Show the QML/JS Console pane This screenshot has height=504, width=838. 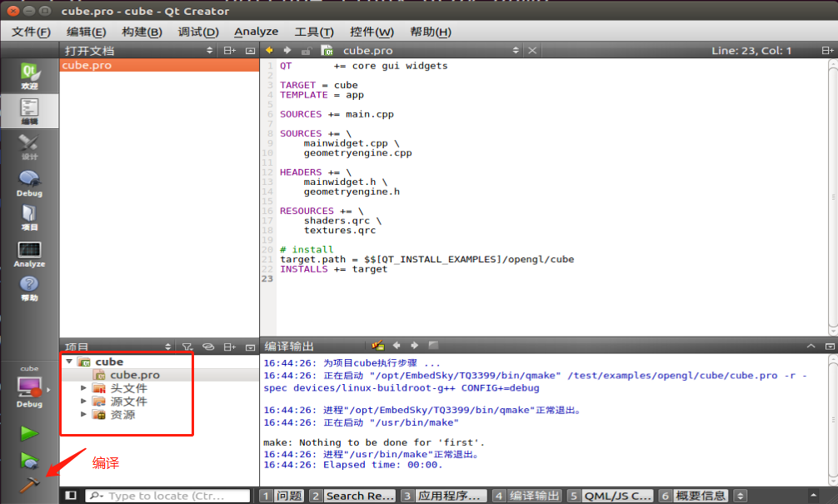coord(611,496)
